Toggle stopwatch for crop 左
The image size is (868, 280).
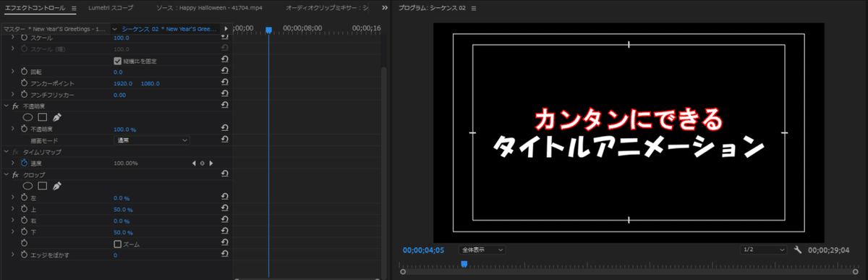(x=23, y=198)
